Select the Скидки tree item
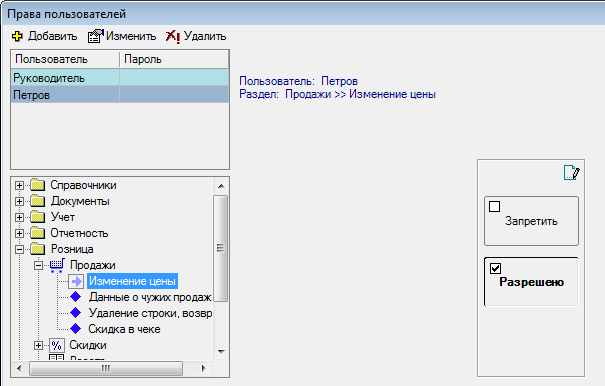Image resolution: width=605 pixels, height=386 pixels. point(88,345)
